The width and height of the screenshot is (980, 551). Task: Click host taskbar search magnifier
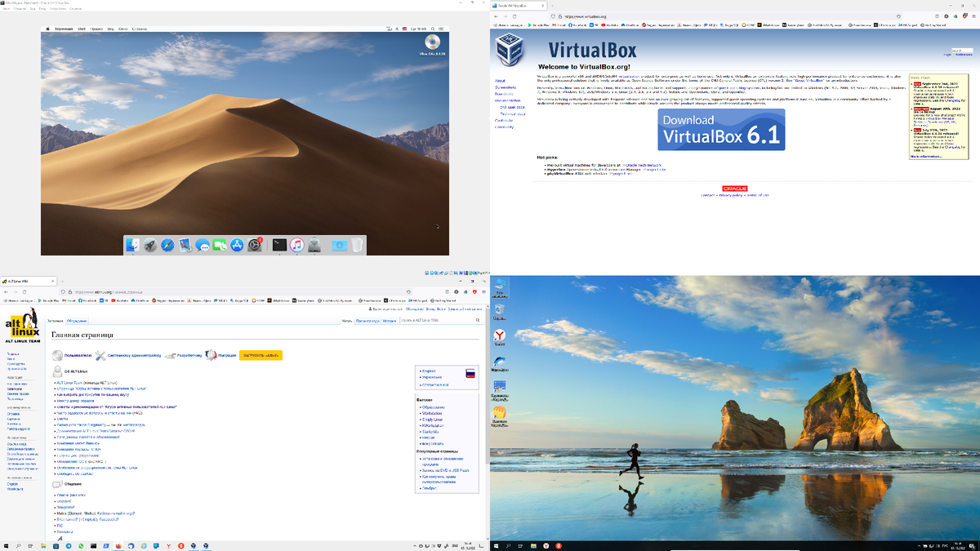(x=18, y=545)
